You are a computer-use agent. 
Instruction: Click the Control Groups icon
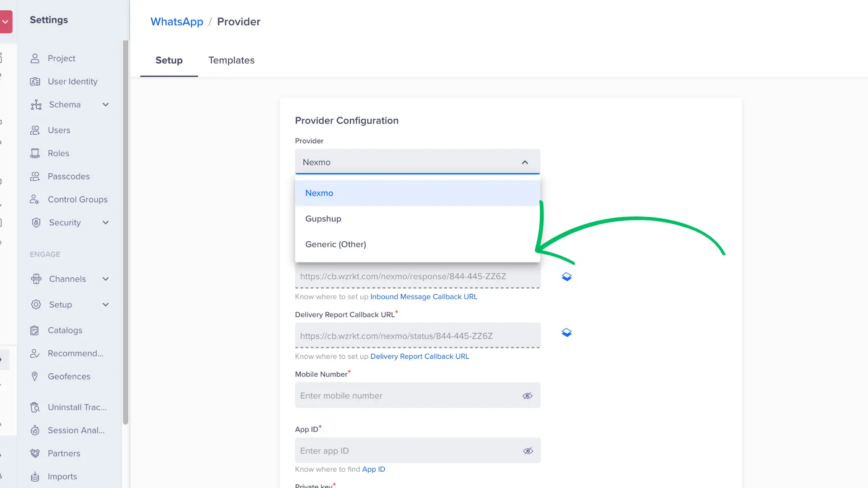tap(35, 199)
